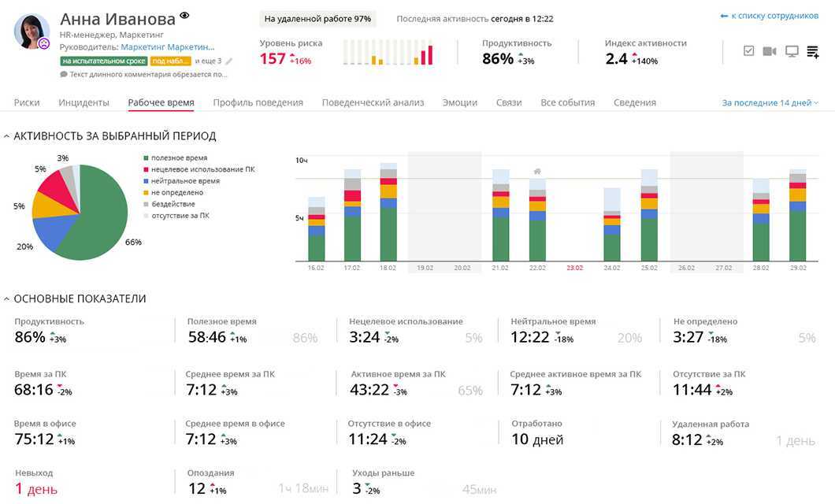Click the back arrow to employee list
Screen dimensions: 835x504
[724, 16]
